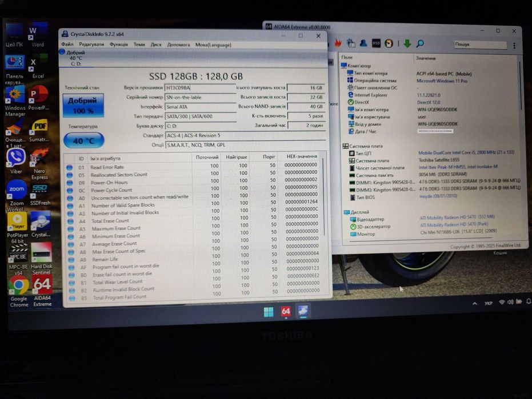Expand the system tray hidden icons chevron
The height and width of the screenshot is (399, 532).
click(x=475, y=303)
